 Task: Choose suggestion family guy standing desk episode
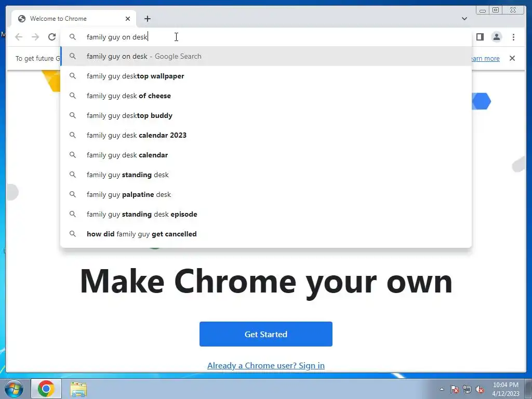click(265, 214)
